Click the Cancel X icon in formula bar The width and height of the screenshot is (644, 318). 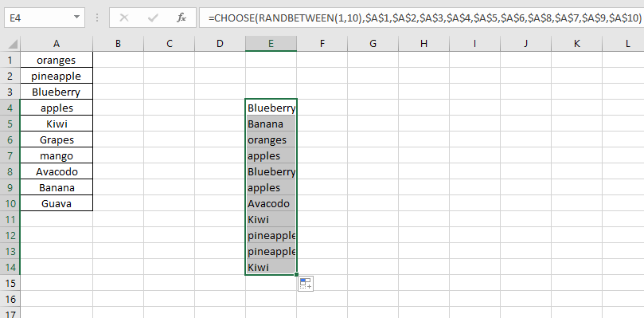(124, 18)
